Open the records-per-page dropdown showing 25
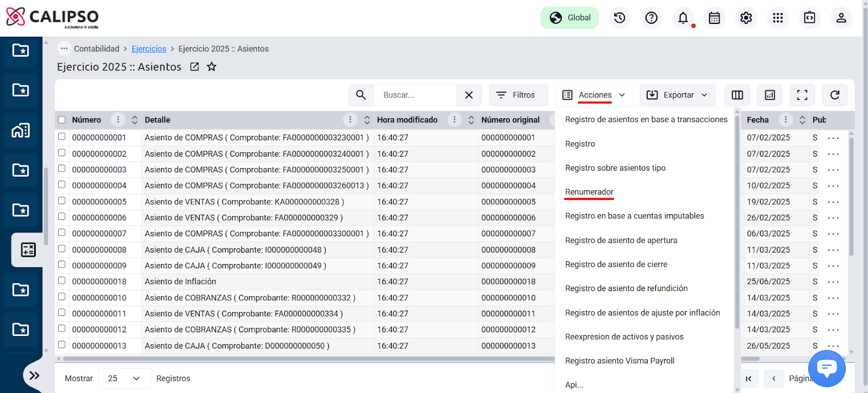The height and width of the screenshot is (393, 868). pos(124,378)
